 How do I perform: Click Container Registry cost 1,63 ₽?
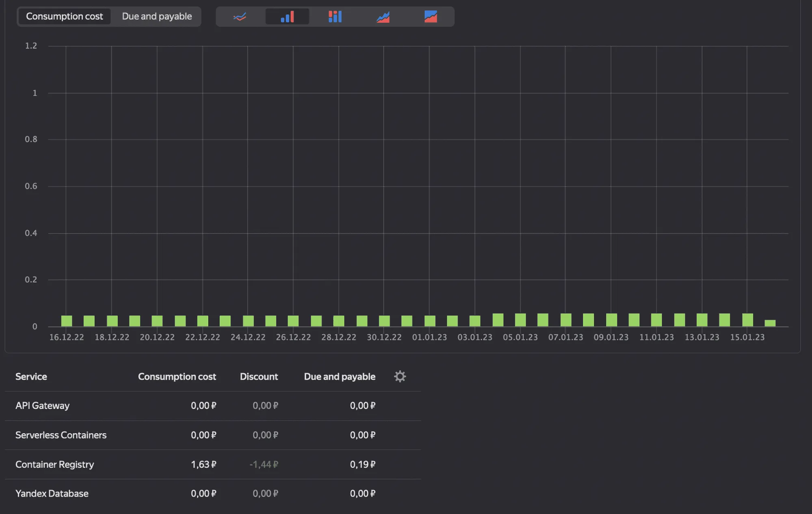203,464
